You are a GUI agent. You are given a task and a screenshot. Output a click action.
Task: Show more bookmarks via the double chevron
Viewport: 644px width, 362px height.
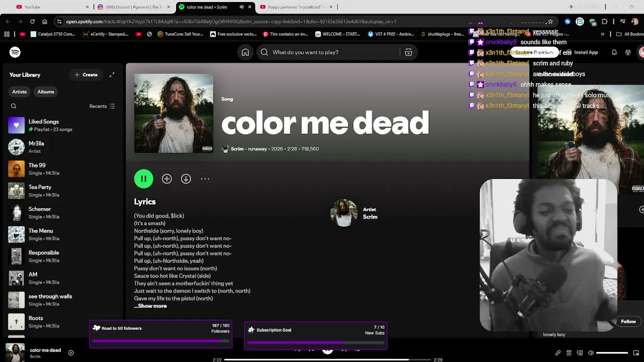602,34
